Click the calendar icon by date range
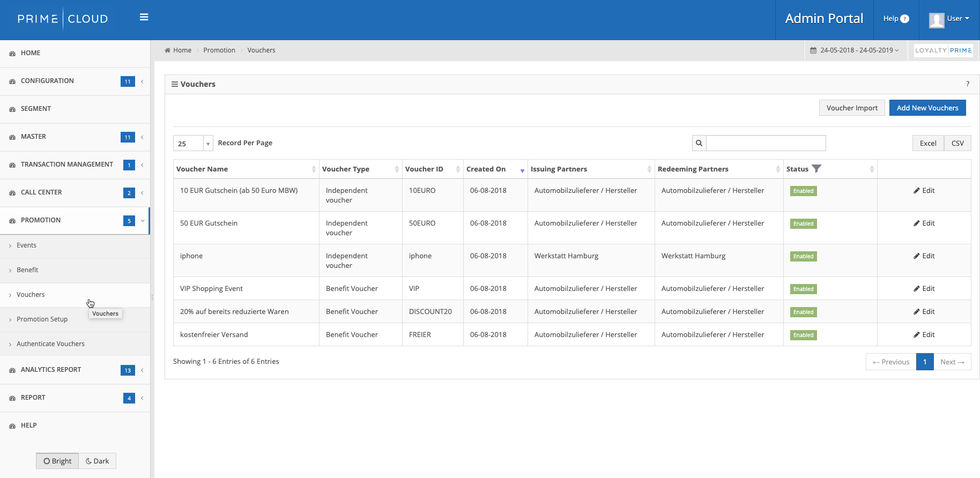Image resolution: width=980 pixels, height=478 pixels. click(813, 50)
